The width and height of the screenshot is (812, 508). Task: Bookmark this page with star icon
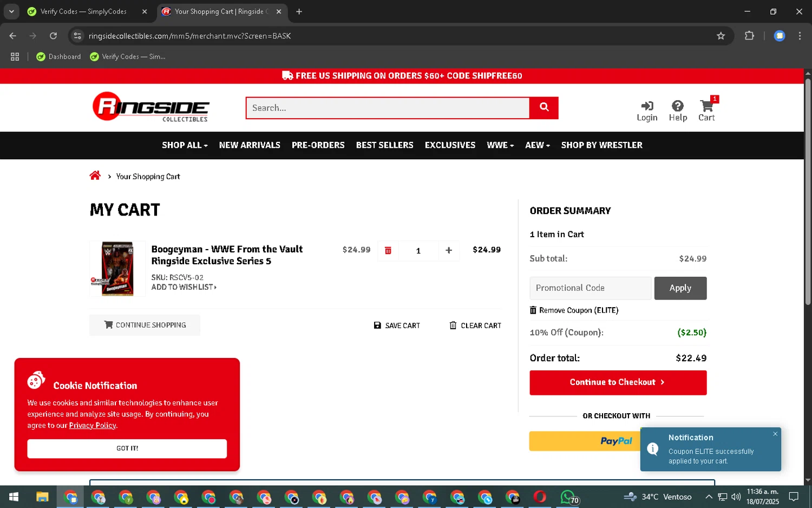click(721, 36)
